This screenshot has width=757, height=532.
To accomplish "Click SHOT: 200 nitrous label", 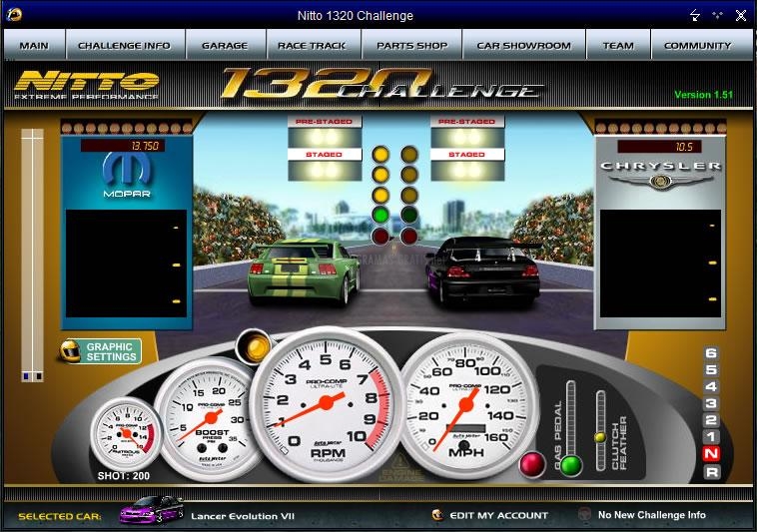I will click(x=124, y=475).
